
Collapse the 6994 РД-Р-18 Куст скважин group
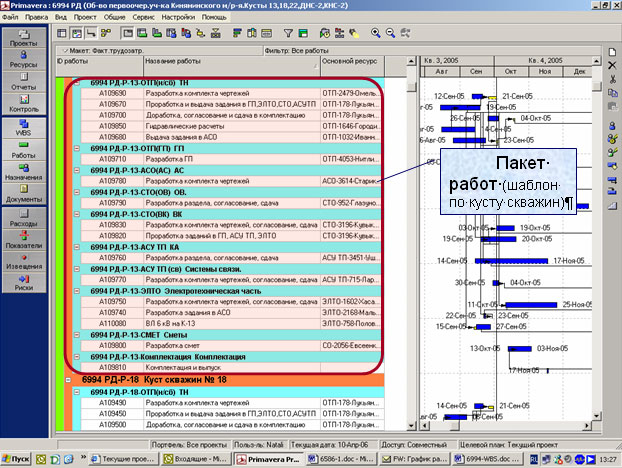(68, 379)
